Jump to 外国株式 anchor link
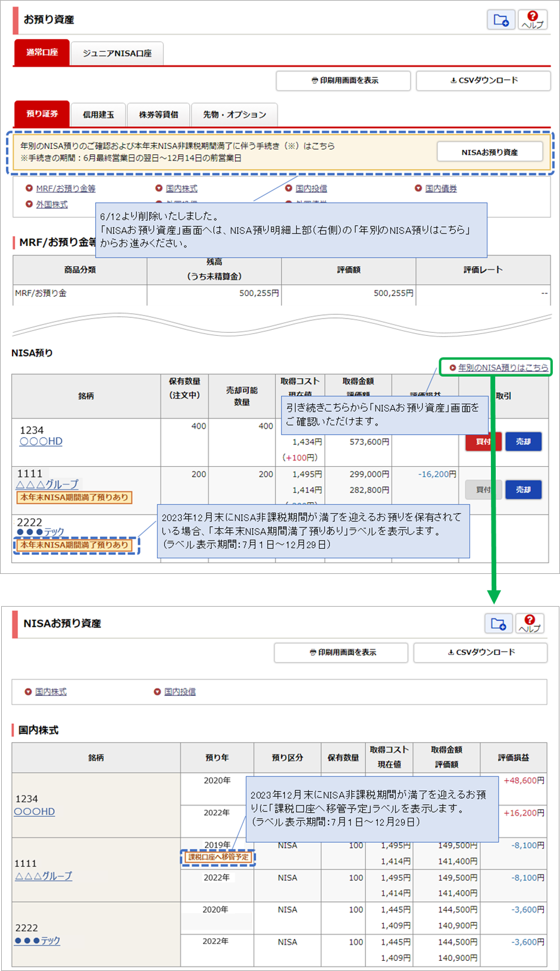 [x=52, y=204]
